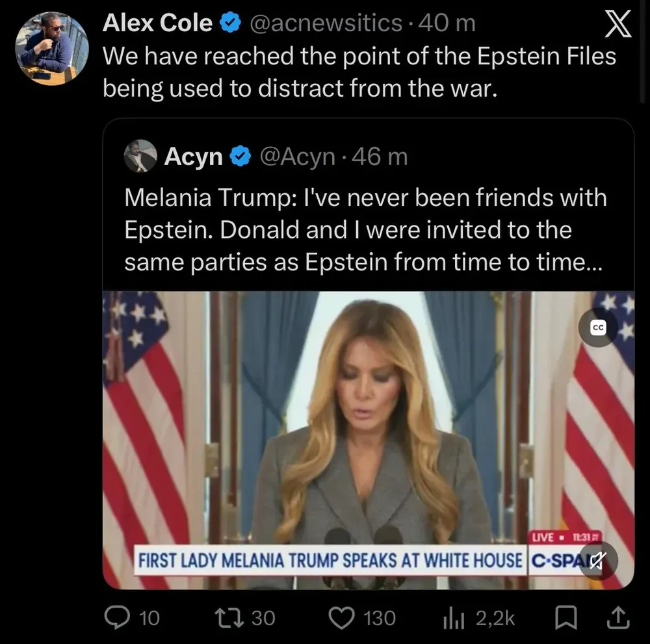Click the 46 m timestamp on quoted post
This screenshot has width=650, height=644.
coord(379,157)
